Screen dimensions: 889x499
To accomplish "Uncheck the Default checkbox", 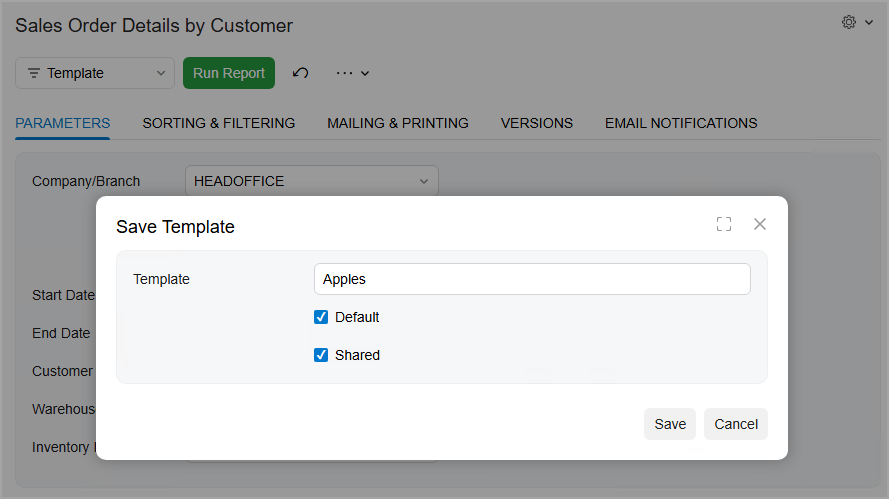I will tap(321, 317).
